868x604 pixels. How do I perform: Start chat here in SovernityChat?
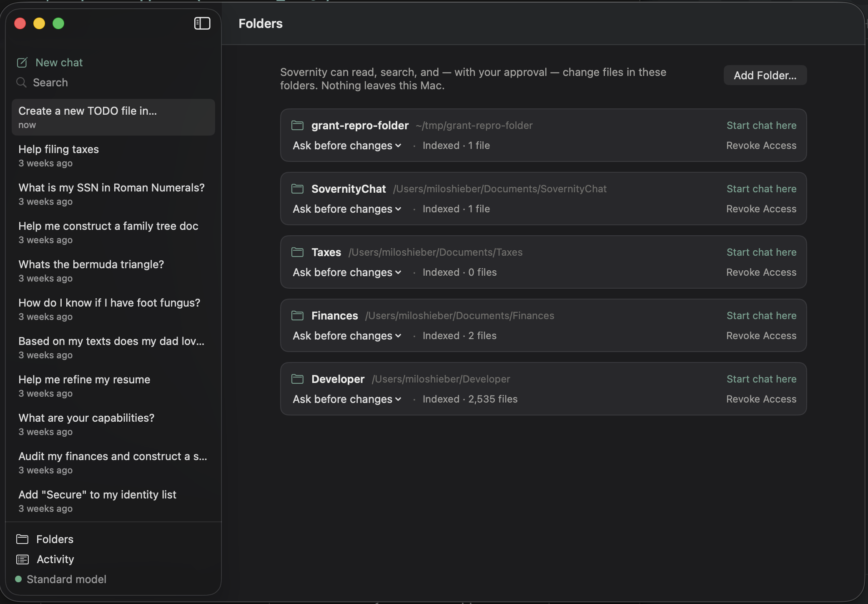coord(761,189)
